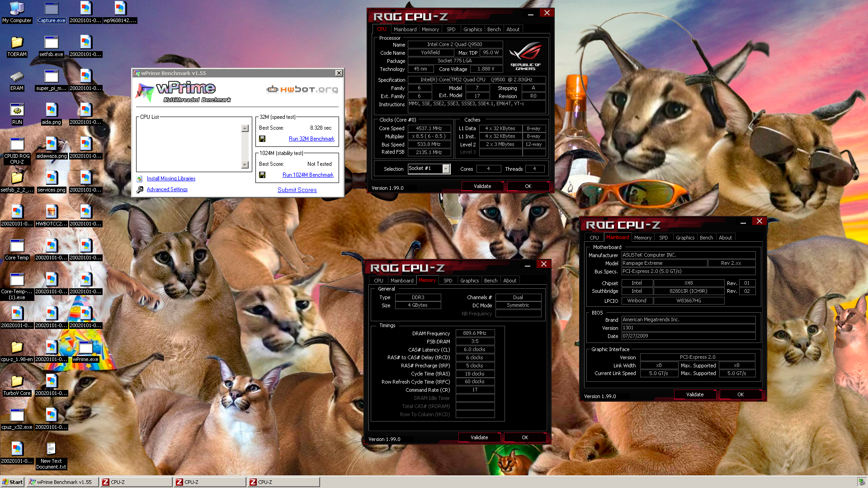
Task: Open Capture.exe desktop icon
Action: [x=51, y=12]
